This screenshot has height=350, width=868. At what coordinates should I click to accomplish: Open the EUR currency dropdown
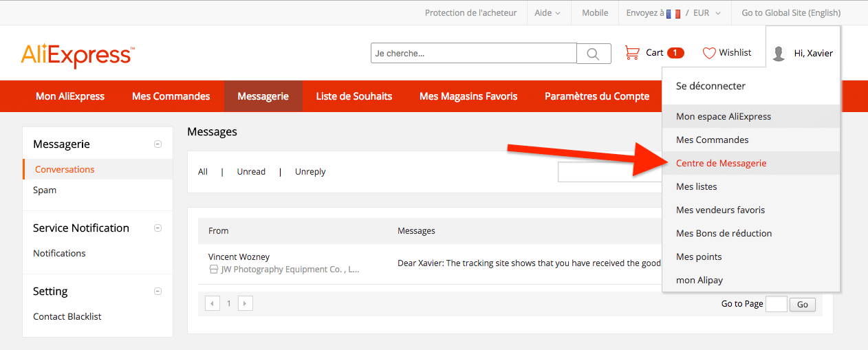click(x=707, y=13)
